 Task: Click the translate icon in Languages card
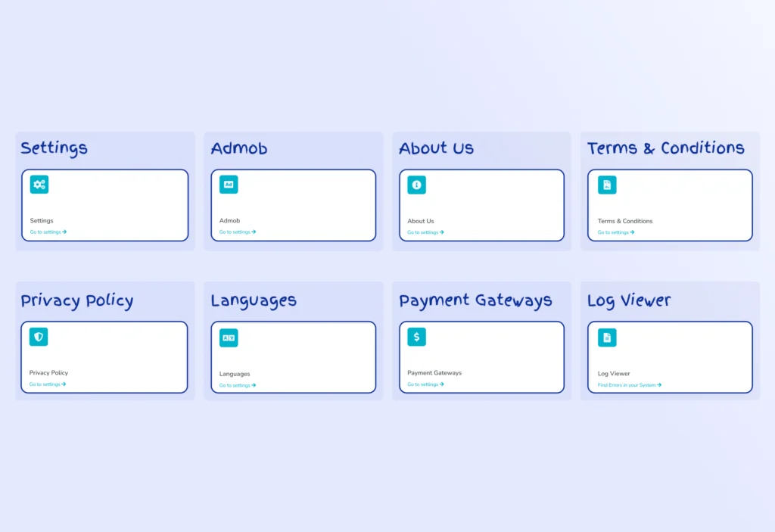coord(229,338)
